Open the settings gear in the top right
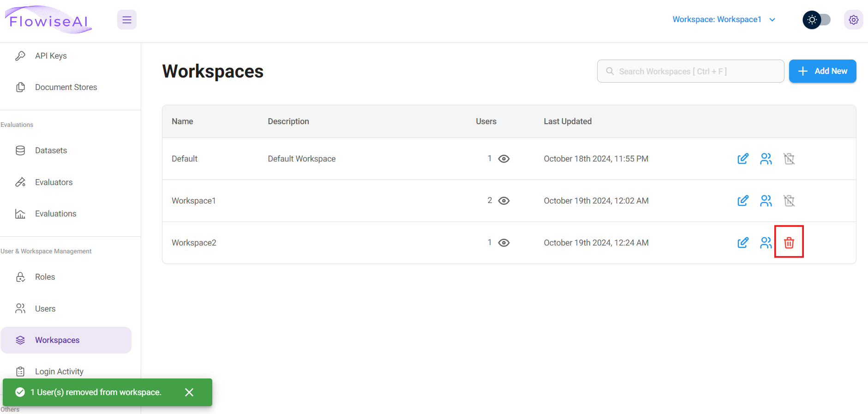This screenshot has width=868, height=414. coord(853,20)
